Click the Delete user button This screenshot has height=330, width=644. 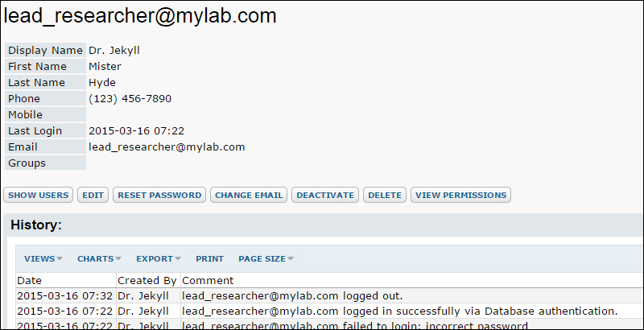coord(385,195)
